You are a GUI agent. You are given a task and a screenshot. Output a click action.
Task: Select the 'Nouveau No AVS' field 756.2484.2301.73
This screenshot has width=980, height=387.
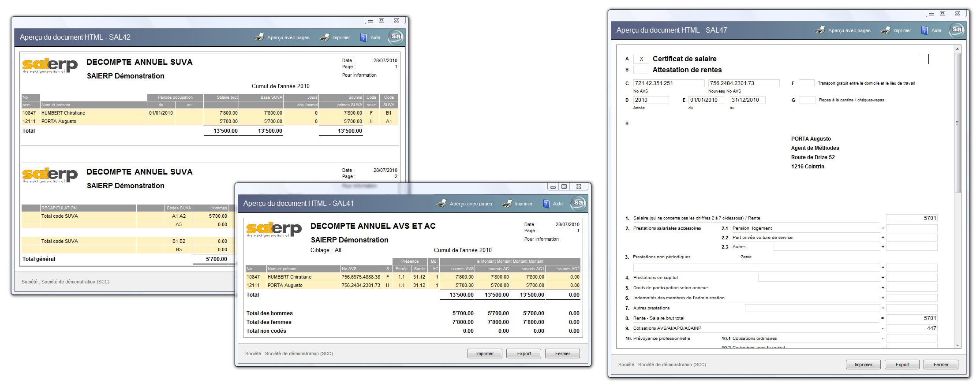[744, 83]
